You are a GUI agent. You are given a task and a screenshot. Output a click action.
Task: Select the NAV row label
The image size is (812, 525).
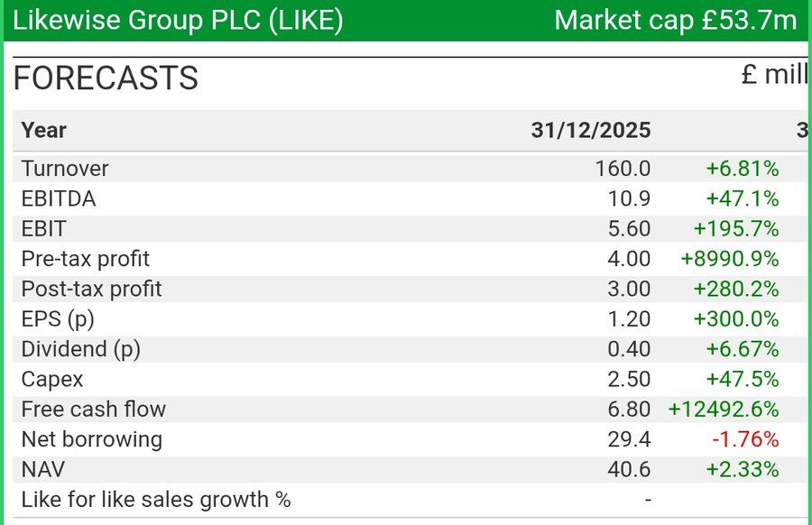coord(43,470)
